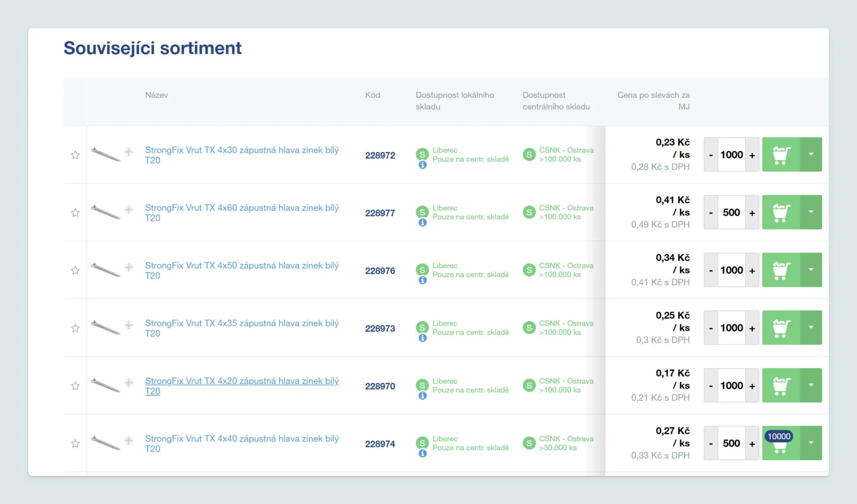The width and height of the screenshot is (857, 504).
Task: Open StrongFix Vrut TX 4x30 product link
Action: (x=242, y=155)
